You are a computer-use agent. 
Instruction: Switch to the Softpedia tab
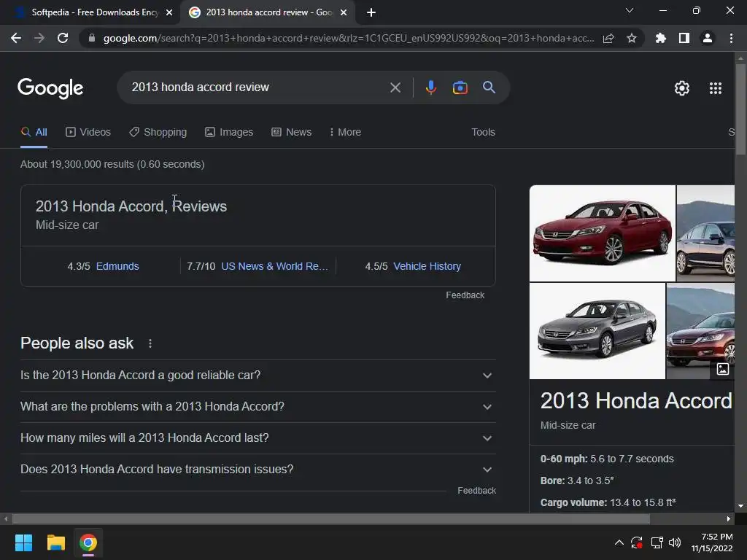tap(90, 12)
